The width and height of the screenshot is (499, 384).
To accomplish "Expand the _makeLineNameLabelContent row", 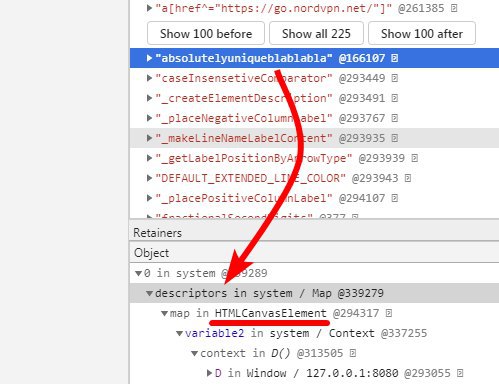I will [149, 138].
